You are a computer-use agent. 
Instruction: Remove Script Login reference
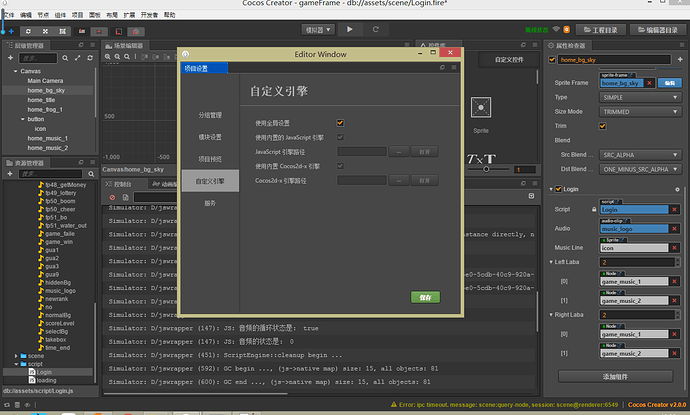coord(674,209)
